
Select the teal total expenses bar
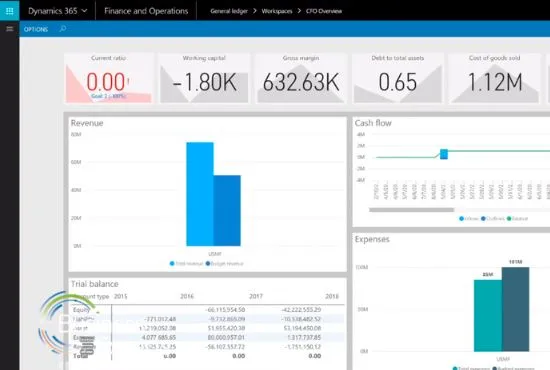(488, 315)
